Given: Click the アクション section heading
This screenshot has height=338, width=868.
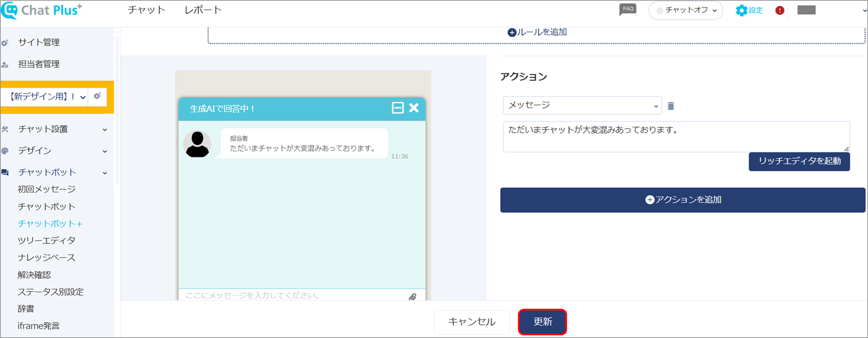Looking at the screenshot, I should pyautogui.click(x=524, y=77).
